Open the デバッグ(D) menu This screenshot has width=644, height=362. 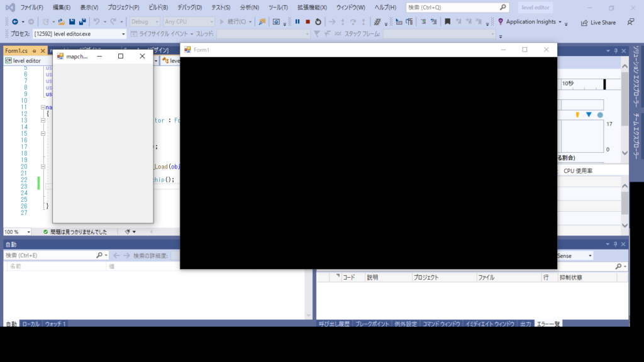(189, 8)
